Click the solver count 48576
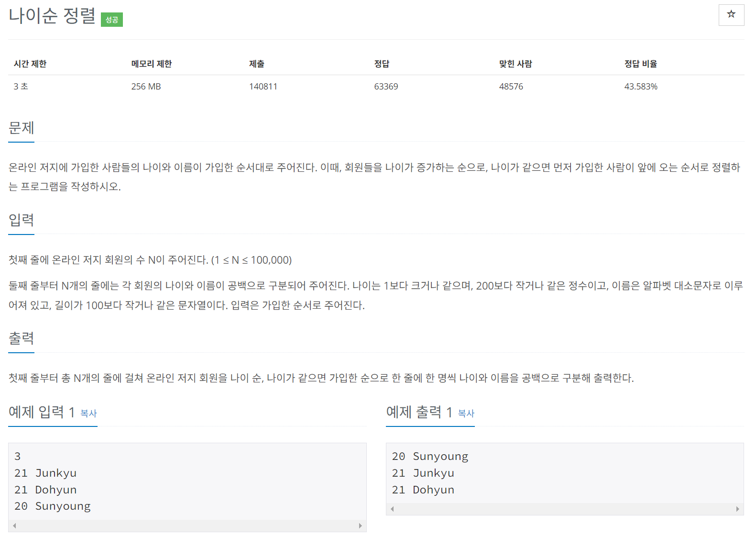 pos(511,87)
